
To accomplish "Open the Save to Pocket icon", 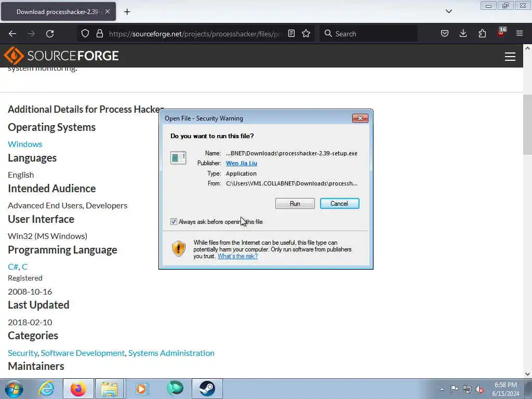I will (445, 33).
